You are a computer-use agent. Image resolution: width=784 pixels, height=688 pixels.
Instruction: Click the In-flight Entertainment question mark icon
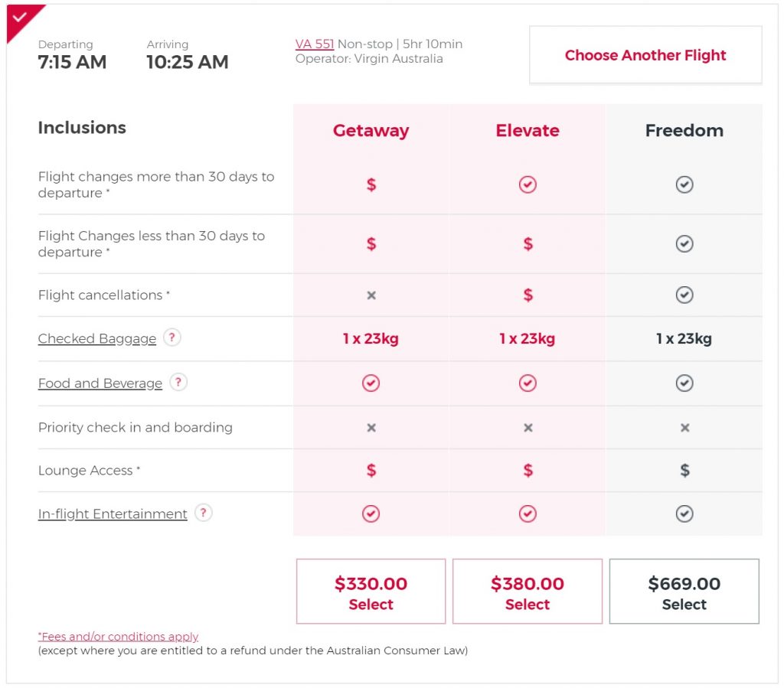[203, 514]
